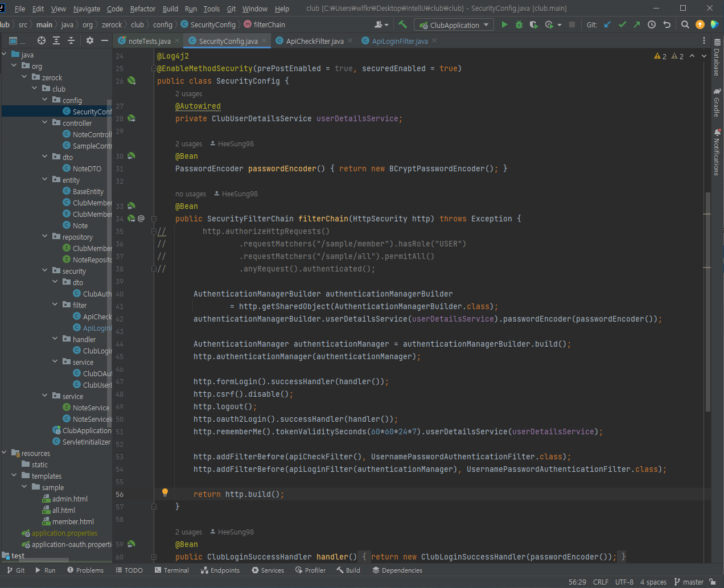
Task: Click the Git update project arrow
Action: coord(607,24)
